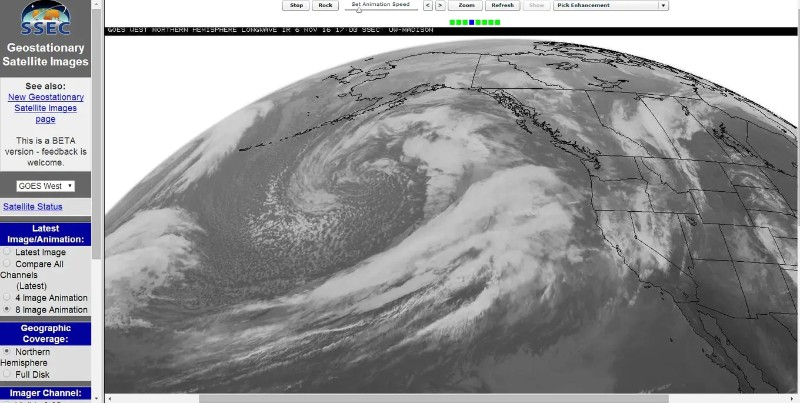Click the Imager Channel section header

coord(45,393)
